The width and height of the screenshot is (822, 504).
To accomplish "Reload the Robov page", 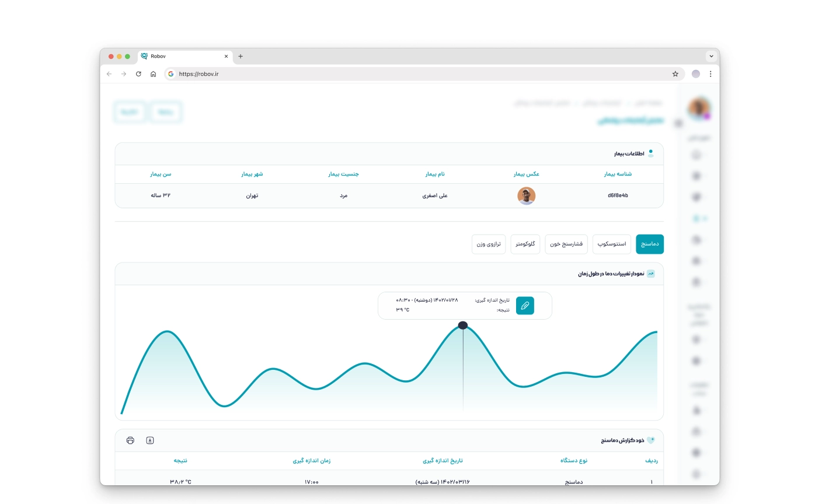I will coord(138,74).
